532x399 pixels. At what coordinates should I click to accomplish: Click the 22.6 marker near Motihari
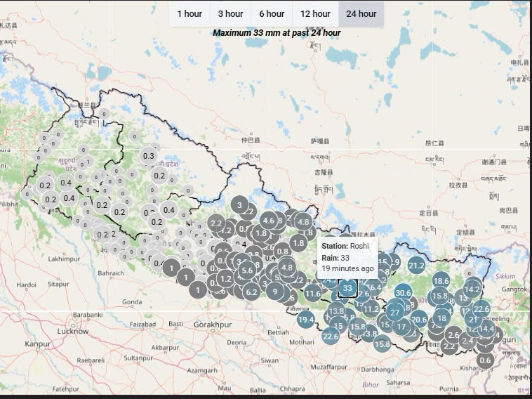331,336
